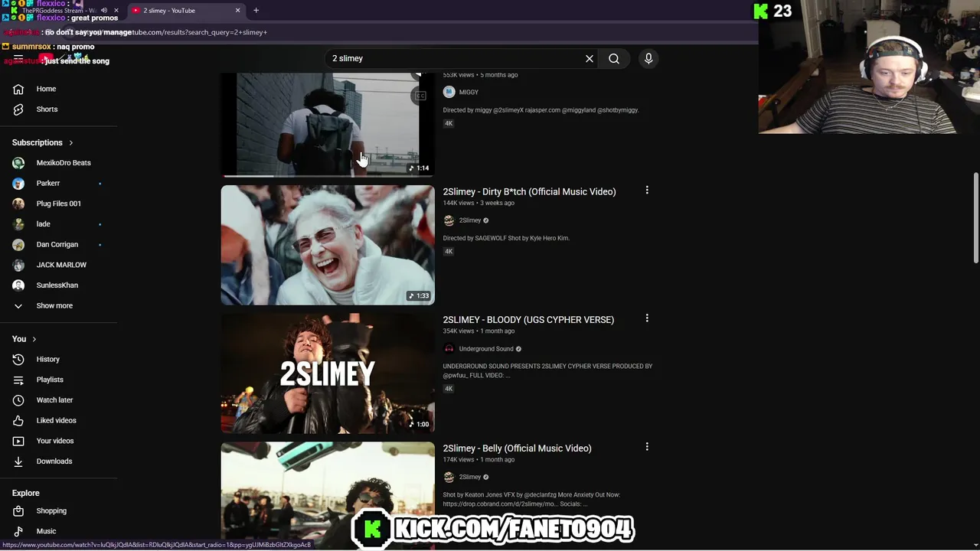Open Plug Files 001 subscription
This screenshot has height=551, width=980.
click(58, 204)
